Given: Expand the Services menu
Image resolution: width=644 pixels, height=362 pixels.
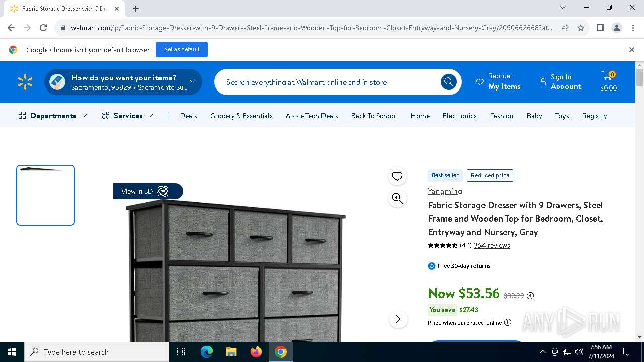Looking at the screenshot, I should [x=128, y=115].
